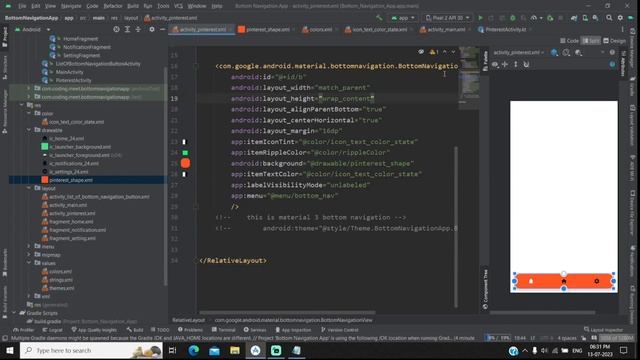640x360 pixels.
Task: Open Layout Inspector button in bottom bar
Action: (x=604, y=330)
